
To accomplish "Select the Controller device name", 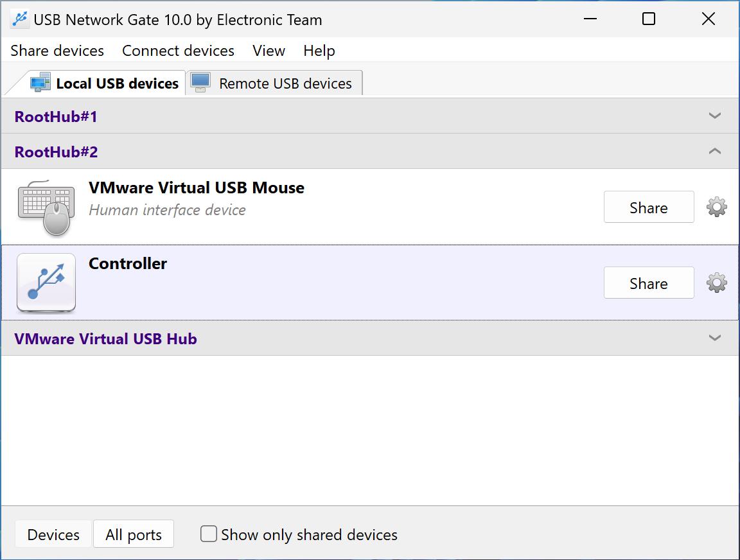I will [x=128, y=263].
